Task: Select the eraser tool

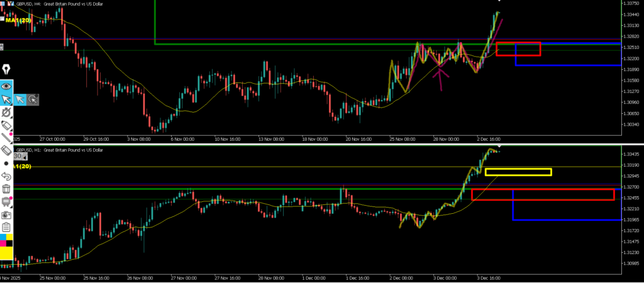Action: click(6, 150)
